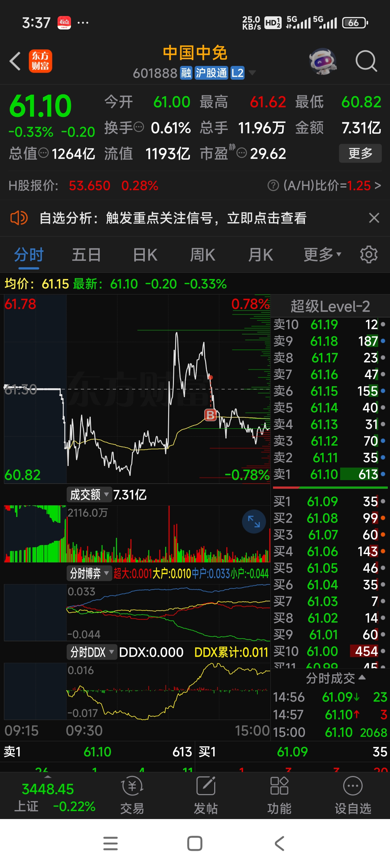
Task: Switch to the 月K tab
Action: pos(261,255)
